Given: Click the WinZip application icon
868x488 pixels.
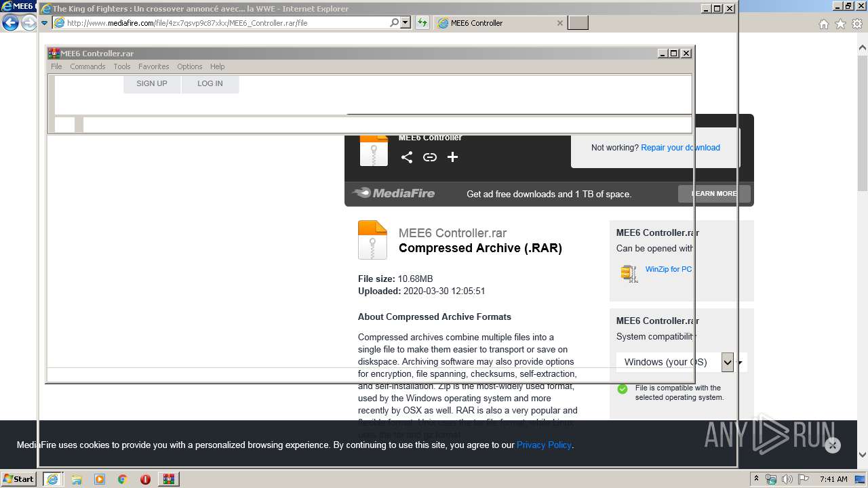Looking at the screenshot, I should 629,273.
